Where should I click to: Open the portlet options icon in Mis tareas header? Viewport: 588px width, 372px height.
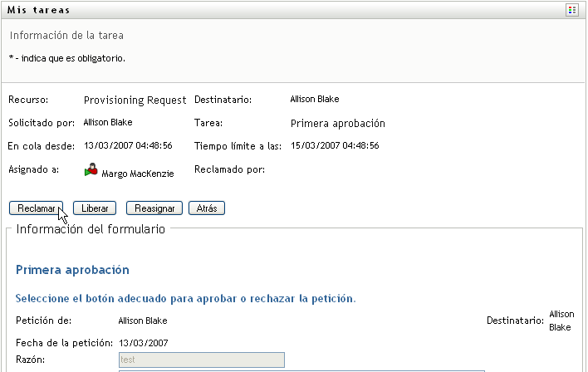tap(572, 10)
